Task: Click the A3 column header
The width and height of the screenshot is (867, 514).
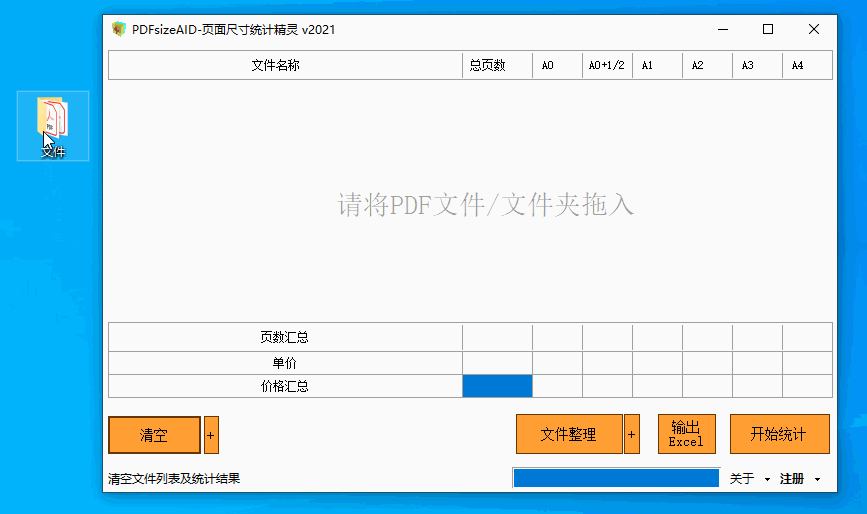Action: coord(758,65)
